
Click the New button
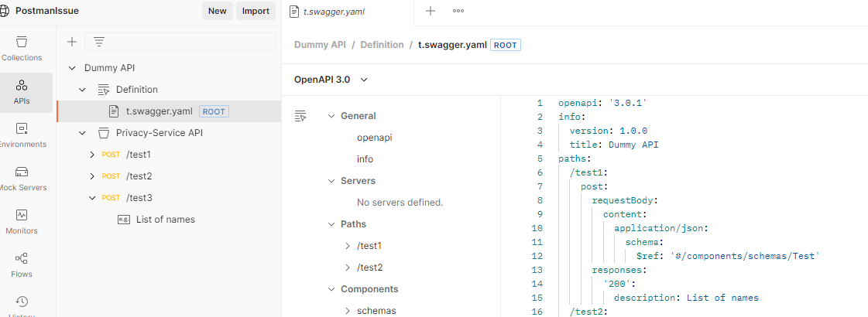click(x=217, y=11)
